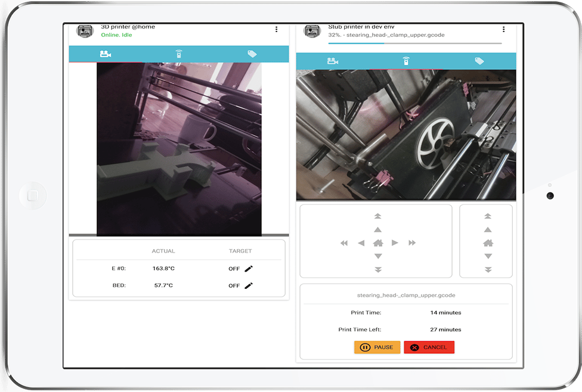Select the BED actual temperature 57.7°C
This screenshot has height=392, width=582.
[163, 285]
